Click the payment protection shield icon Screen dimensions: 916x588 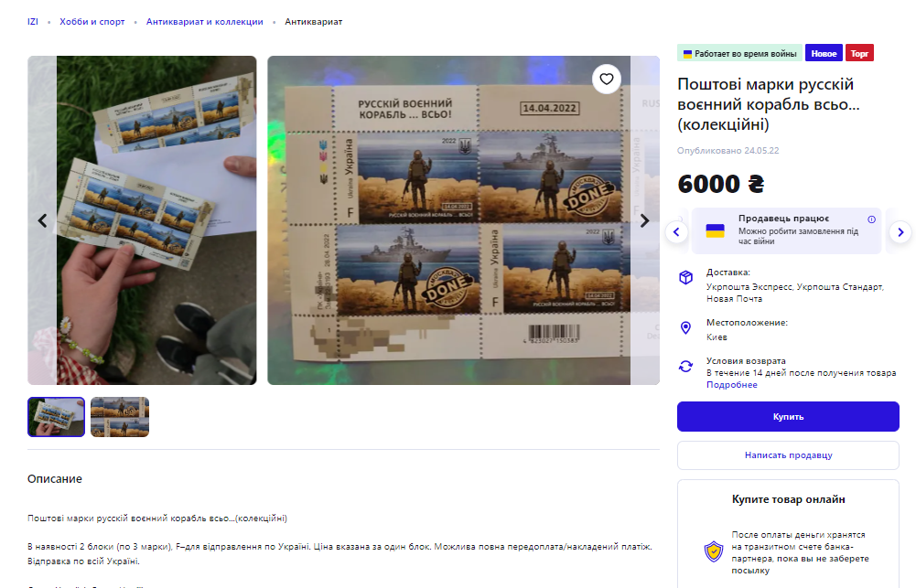[x=713, y=551]
